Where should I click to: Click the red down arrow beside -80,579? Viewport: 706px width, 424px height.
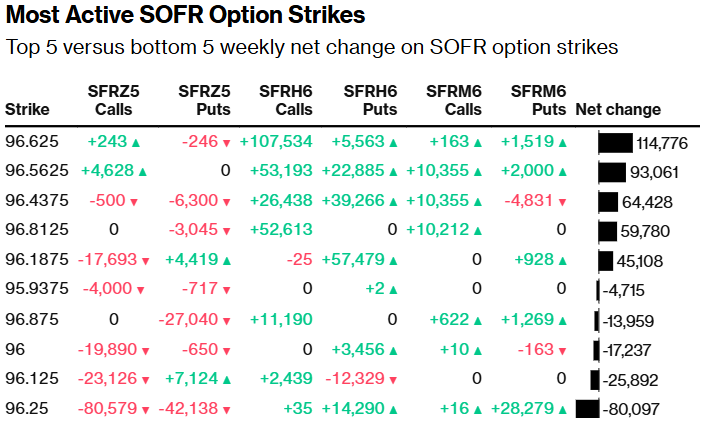pyautogui.click(x=146, y=409)
